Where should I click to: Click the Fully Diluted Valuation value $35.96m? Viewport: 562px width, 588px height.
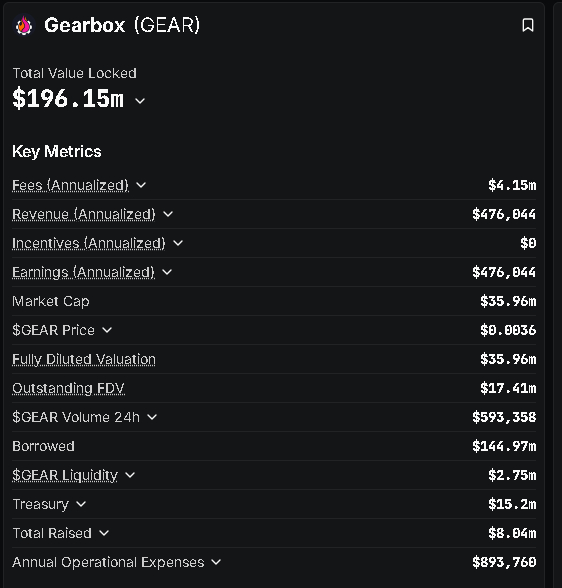[508, 359]
